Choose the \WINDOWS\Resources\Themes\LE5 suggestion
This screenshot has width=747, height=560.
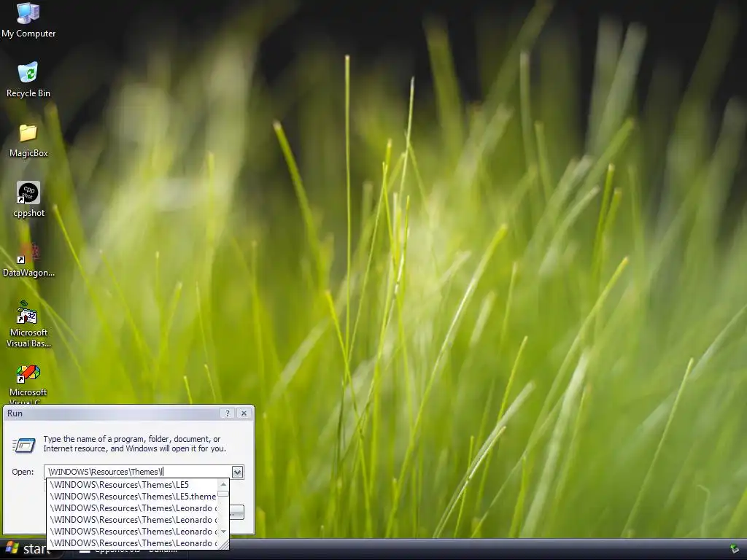pyautogui.click(x=133, y=485)
